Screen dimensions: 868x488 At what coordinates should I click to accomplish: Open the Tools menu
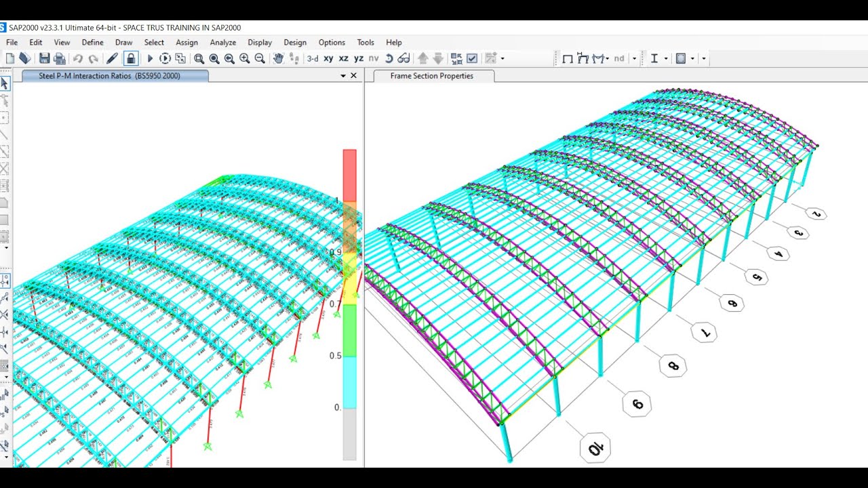click(366, 42)
